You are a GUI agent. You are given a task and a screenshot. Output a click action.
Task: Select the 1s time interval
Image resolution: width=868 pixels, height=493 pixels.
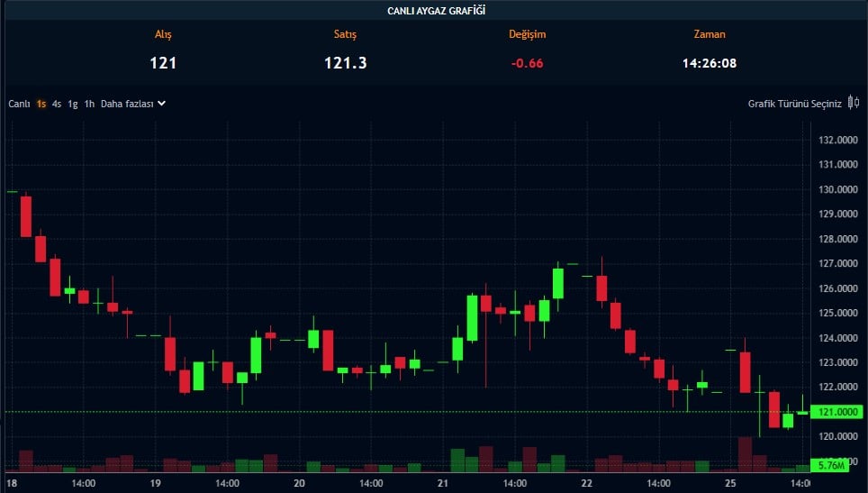pyautogui.click(x=41, y=104)
